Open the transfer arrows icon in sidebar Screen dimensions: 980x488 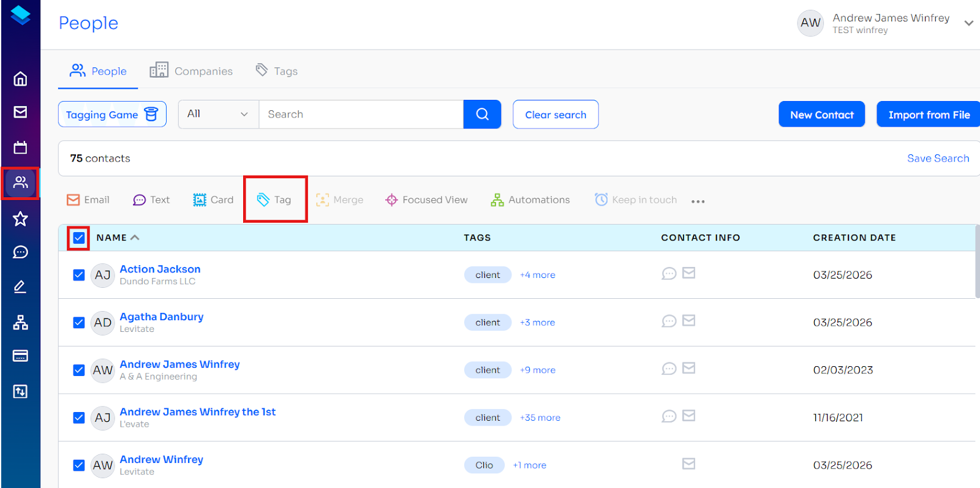pos(20,391)
